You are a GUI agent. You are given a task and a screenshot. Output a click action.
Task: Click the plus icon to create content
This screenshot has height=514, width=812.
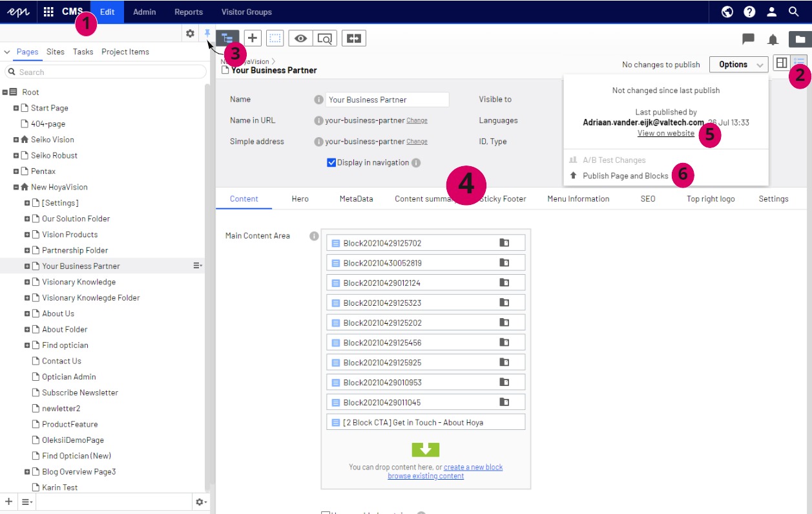click(x=252, y=38)
